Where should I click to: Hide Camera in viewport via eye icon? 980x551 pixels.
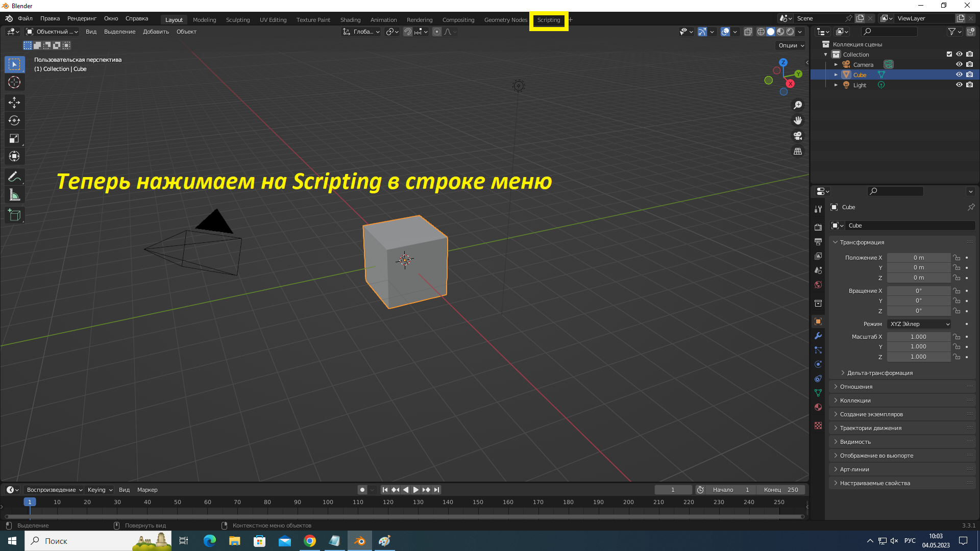[959, 64]
